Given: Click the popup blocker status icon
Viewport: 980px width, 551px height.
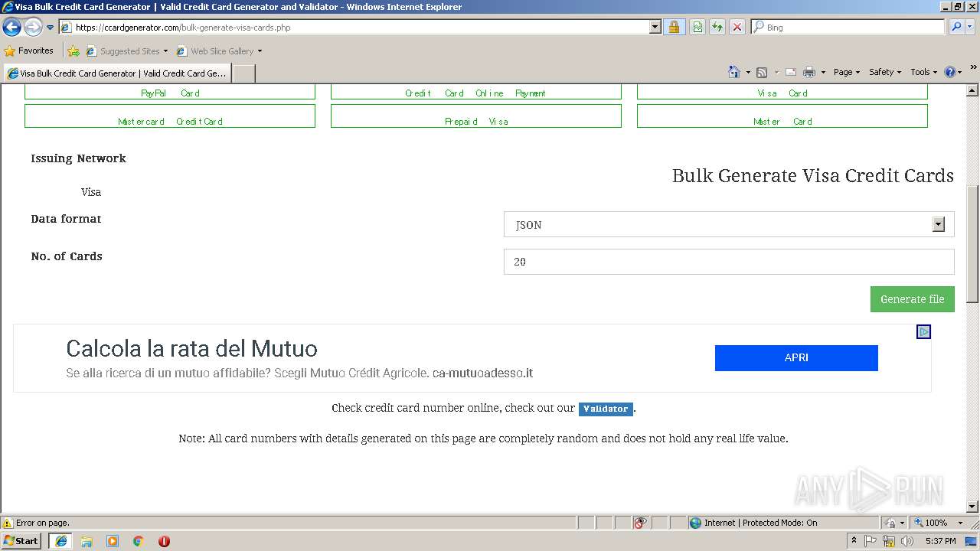Looking at the screenshot, I should (641, 523).
